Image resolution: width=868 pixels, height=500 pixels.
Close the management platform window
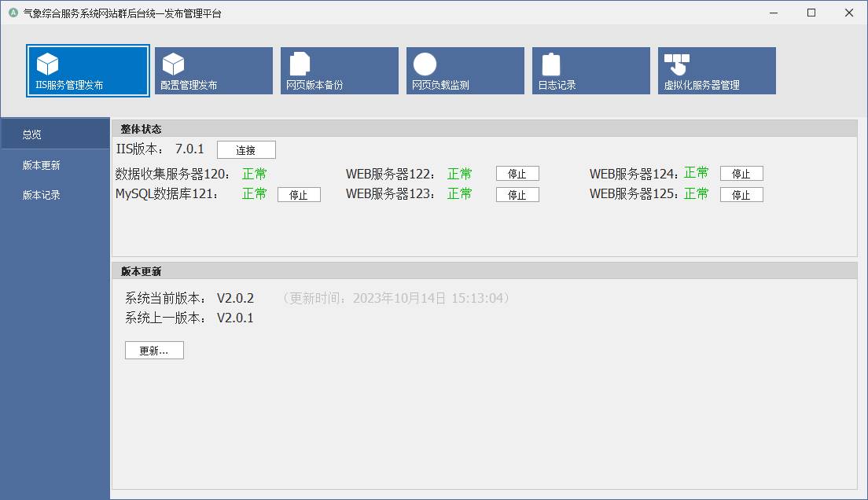849,13
